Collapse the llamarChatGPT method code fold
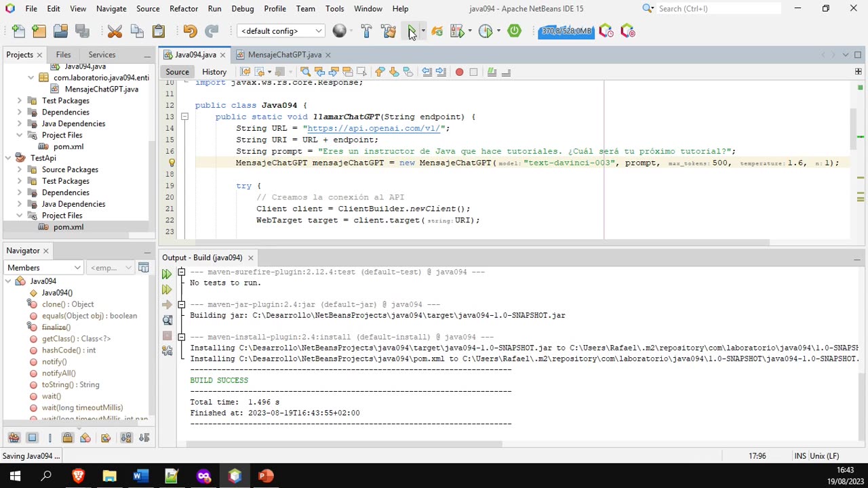 click(184, 117)
